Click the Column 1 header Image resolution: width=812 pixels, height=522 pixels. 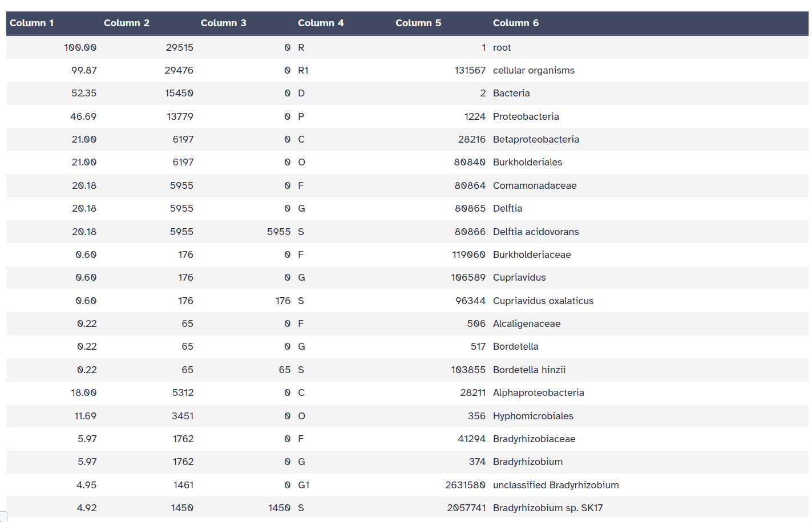(x=32, y=23)
